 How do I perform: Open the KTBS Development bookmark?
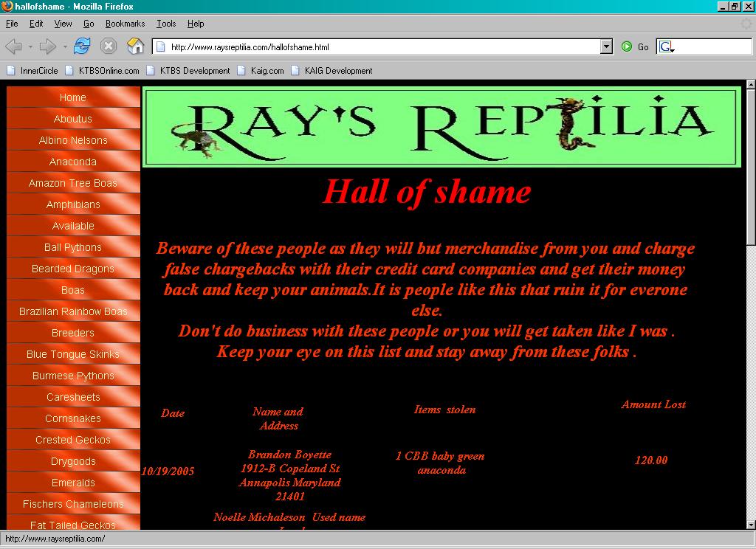tap(188, 71)
